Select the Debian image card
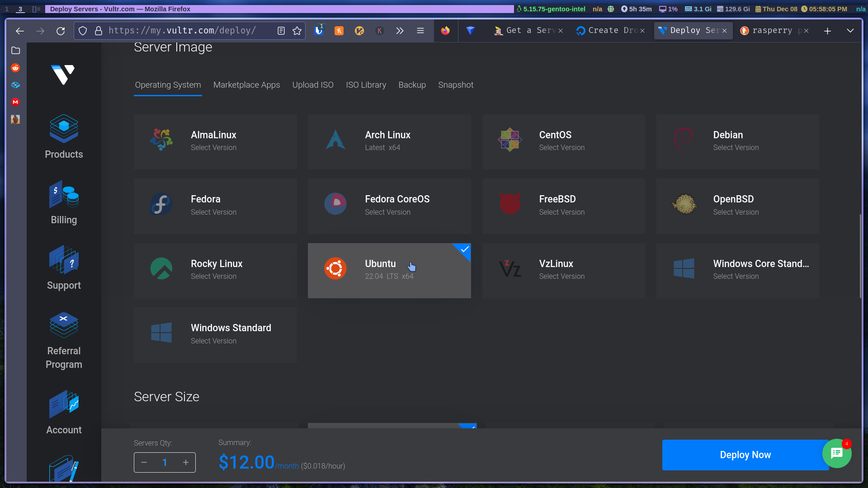Screen dimensions: 868x488 (x=737, y=142)
